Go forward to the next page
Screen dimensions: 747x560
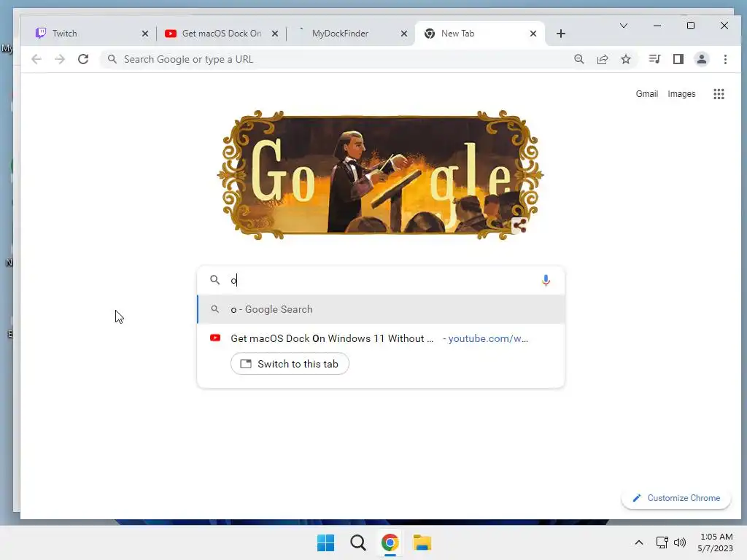tap(60, 59)
